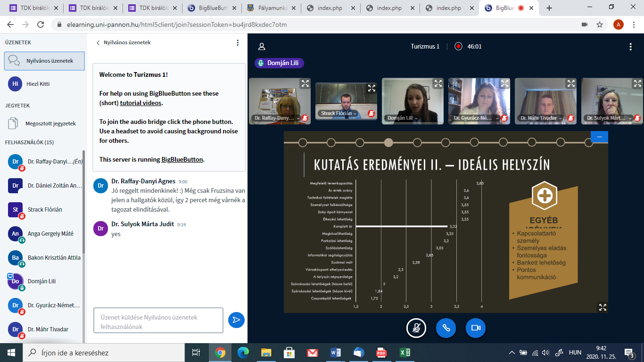Open chat options three-dot menu
The width and height of the screenshot is (644, 362).
coord(238,42)
